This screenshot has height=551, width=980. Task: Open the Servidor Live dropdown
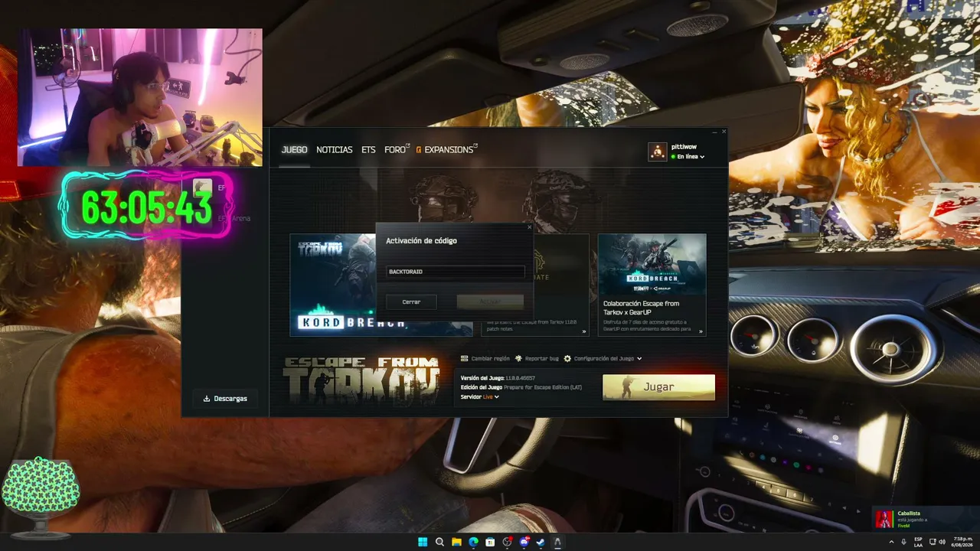(491, 397)
